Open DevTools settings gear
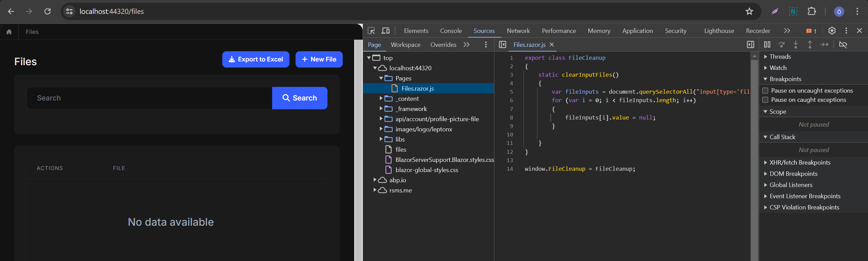 (832, 31)
